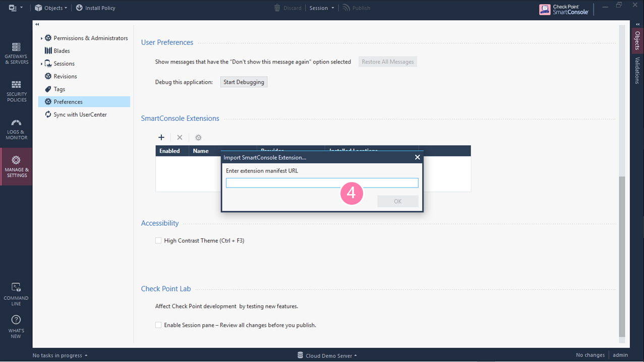Select Revisions in navigation tree
This screenshot has width=644, height=362.
(x=65, y=76)
